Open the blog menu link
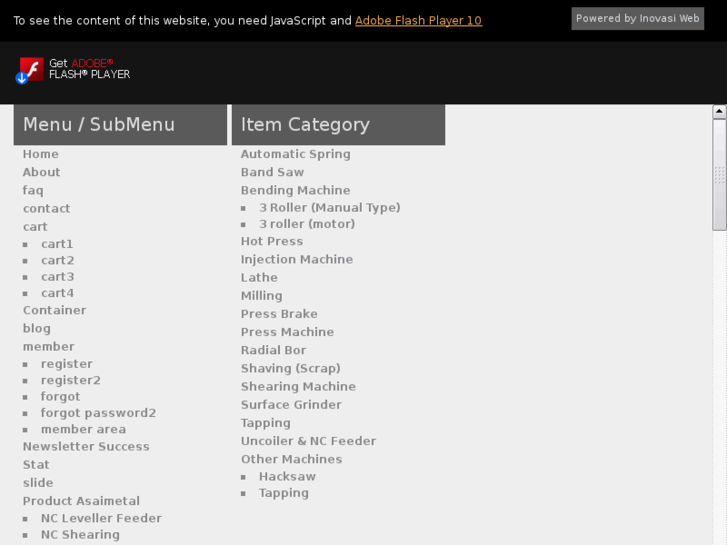This screenshot has height=545, width=727. [x=37, y=328]
